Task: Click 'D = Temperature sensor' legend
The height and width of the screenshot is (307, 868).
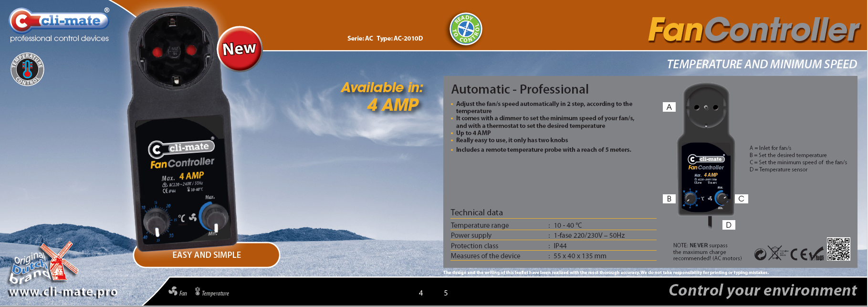Action: pyautogui.click(x=778, y=169)
